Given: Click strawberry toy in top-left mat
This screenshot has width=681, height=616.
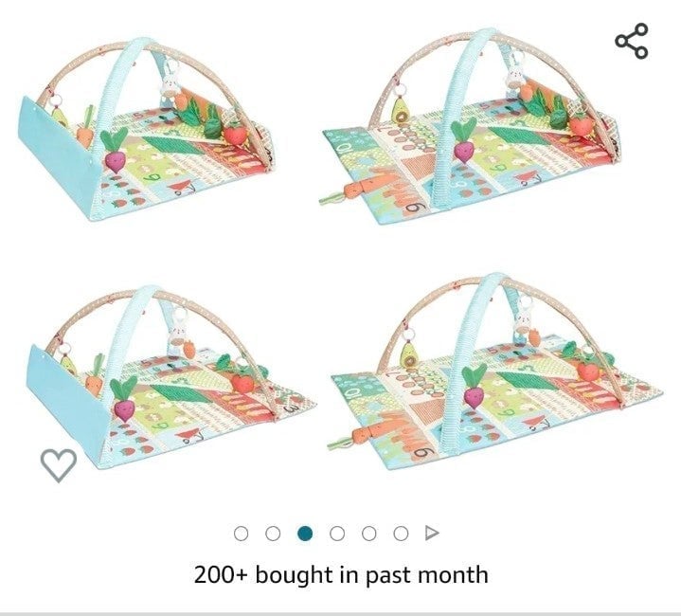Looking at the screenshot, I should pyautogui.click(x=235, y=133).
